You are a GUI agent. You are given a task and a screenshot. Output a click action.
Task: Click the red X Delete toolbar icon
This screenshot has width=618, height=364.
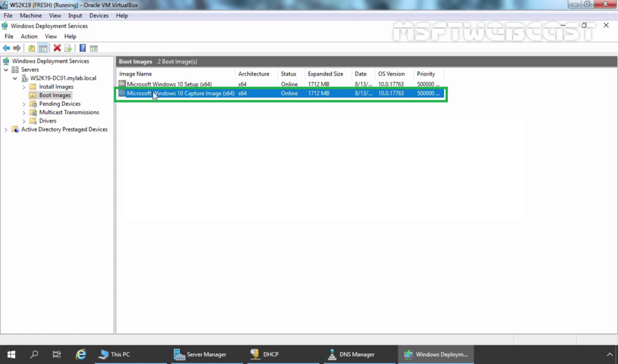(57, 48)
